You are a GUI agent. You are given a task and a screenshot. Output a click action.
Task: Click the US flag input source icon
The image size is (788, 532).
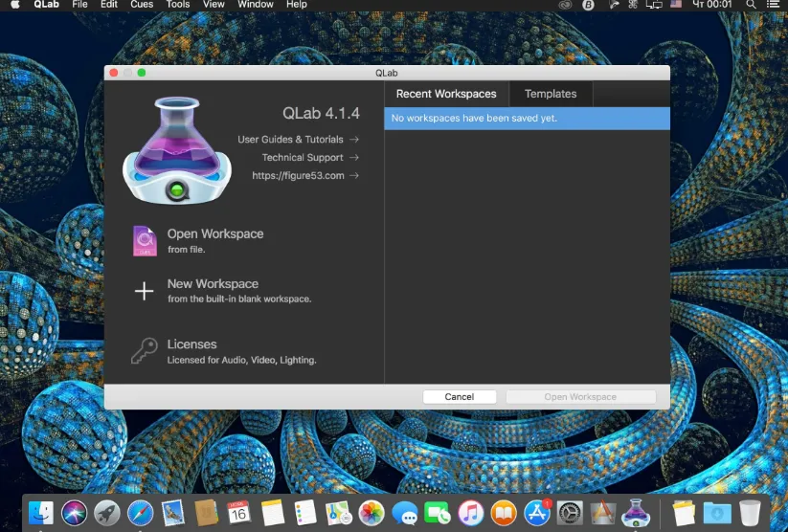tap(676, 5)
